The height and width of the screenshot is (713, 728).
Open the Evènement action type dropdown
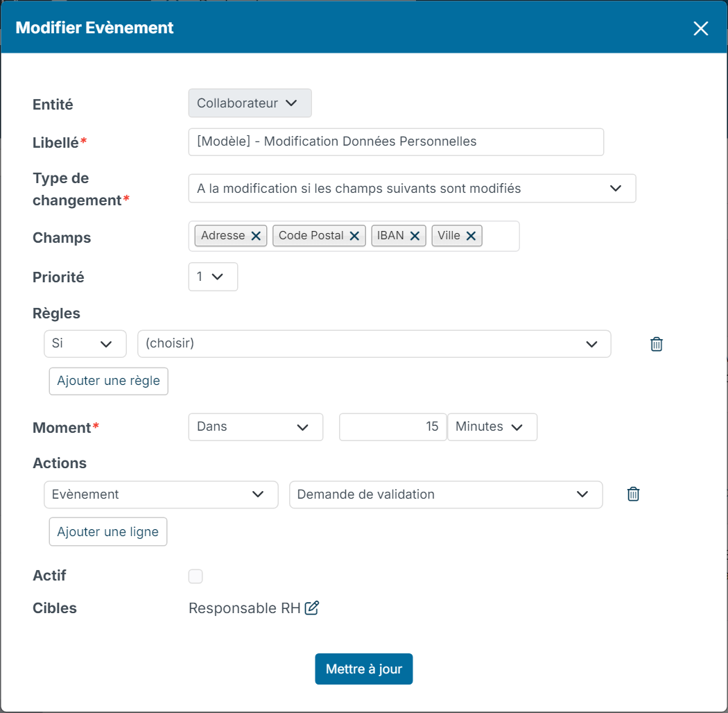[x=161, y=495]
